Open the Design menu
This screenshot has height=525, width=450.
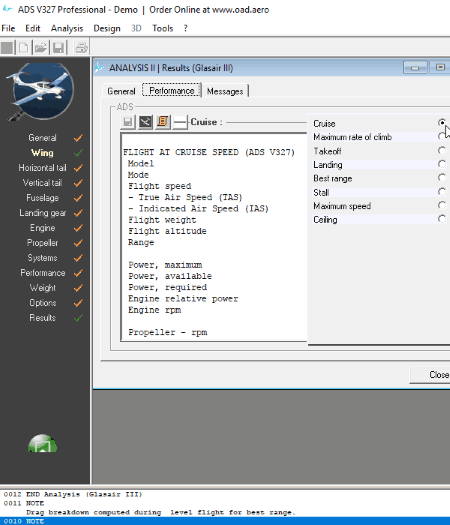[x=107, y=28]
